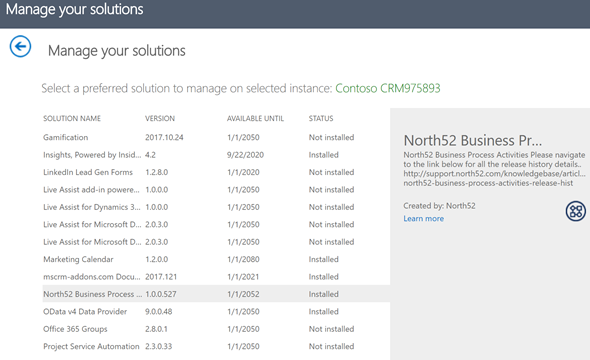Viewport: 590px width, 360px height.
Task: Sort by the SOLUTION NAME column header
Action: (x=72, y=118)
